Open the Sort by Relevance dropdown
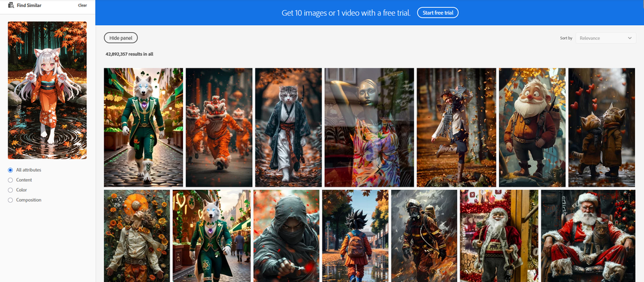This screenshot has height=282, width=644. [605, 38]
